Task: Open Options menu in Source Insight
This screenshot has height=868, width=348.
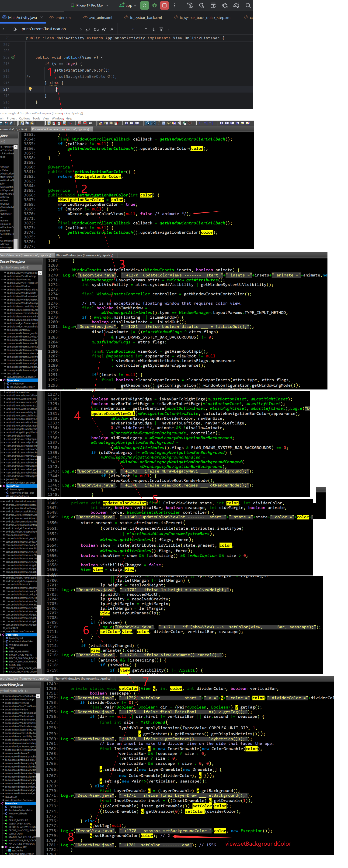Action: [24, 118]
